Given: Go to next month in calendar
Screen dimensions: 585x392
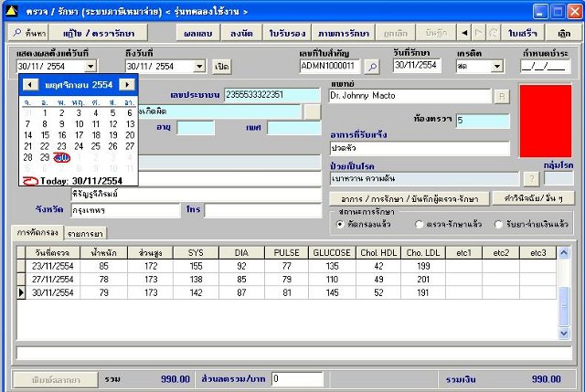Looking at the screenshot, I should 126,84.
